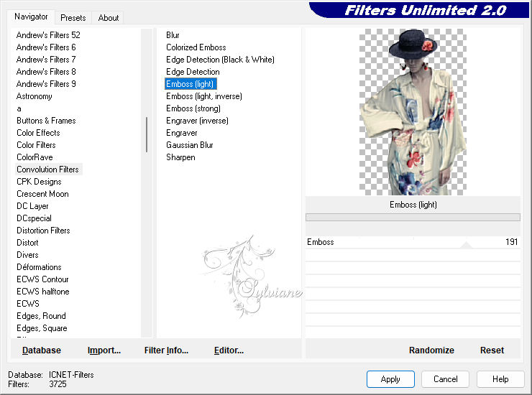Screen dimensions: 532x395
Task: Open the filter Editor...
Action: (229, 350)
